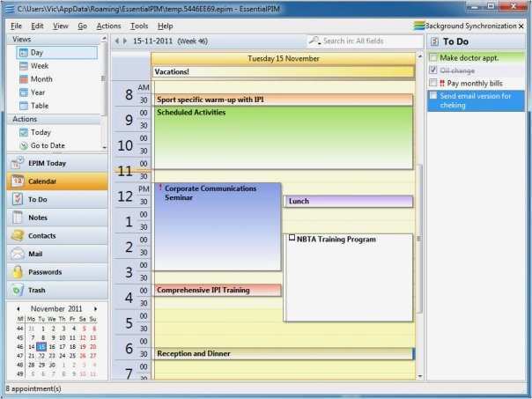Click the Background Synchronization icon
The width and height of the screenshot is (532, 399).
click(419, 26)
